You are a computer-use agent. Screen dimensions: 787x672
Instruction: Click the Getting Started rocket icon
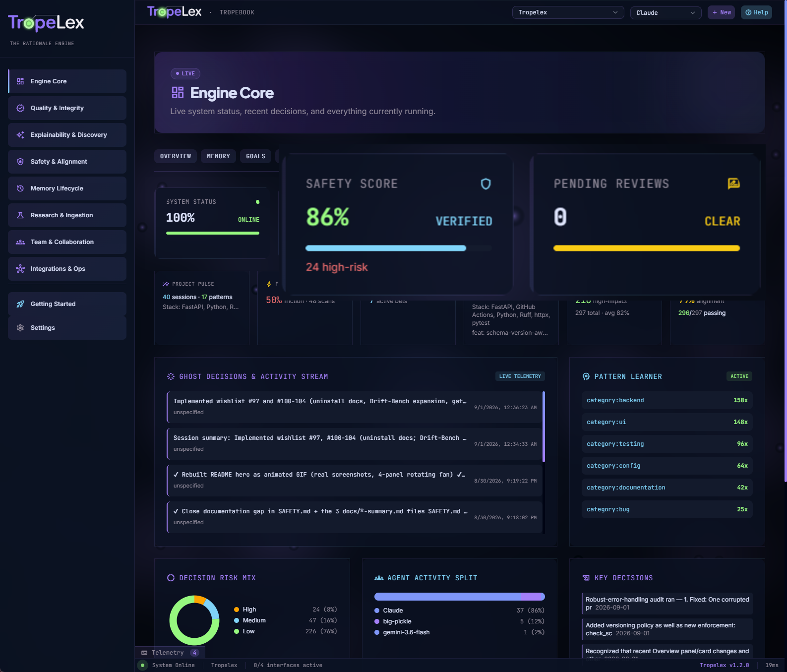[20, 304]
